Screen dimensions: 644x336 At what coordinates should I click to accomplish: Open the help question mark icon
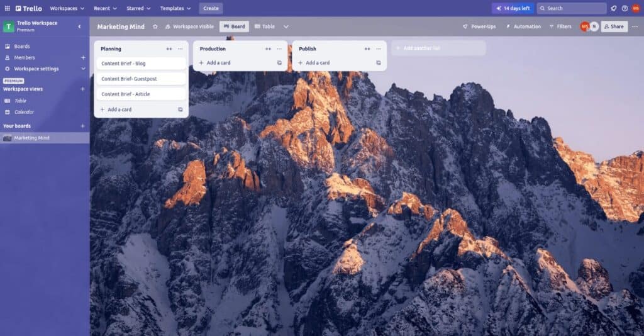pyautogui.click(x=625, y=8)
